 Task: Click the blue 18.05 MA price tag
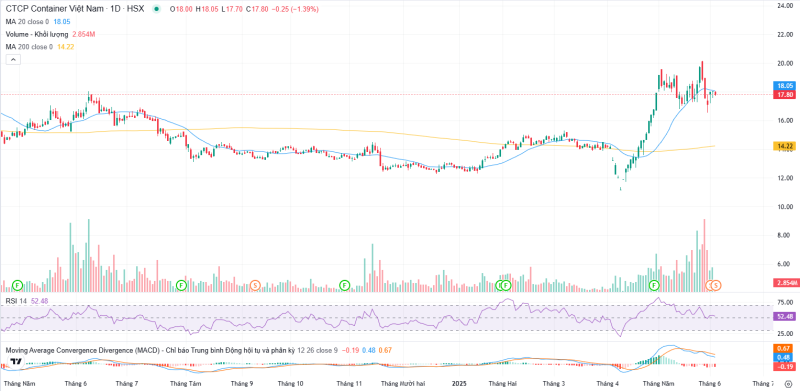(x=785, y=86)
